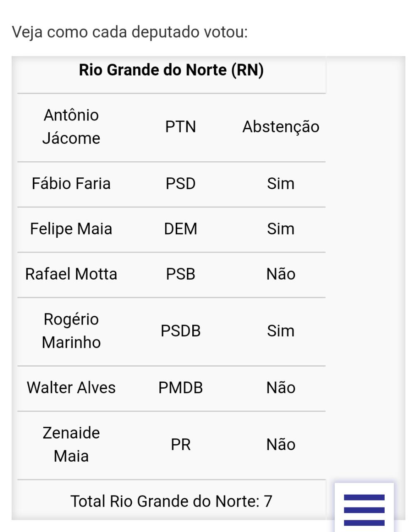Select the PTN party cell
The width and height of the screenshot is (417, 532).
click(x=180, y=127)
